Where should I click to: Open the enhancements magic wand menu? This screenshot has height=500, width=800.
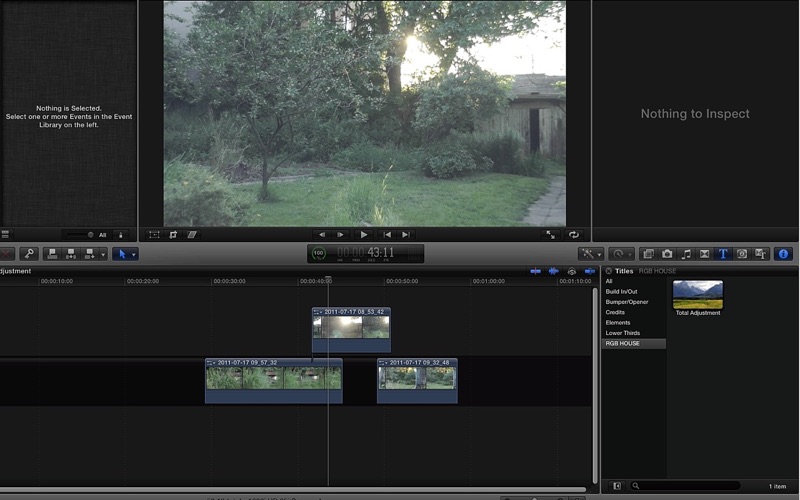tap(591, 254)
